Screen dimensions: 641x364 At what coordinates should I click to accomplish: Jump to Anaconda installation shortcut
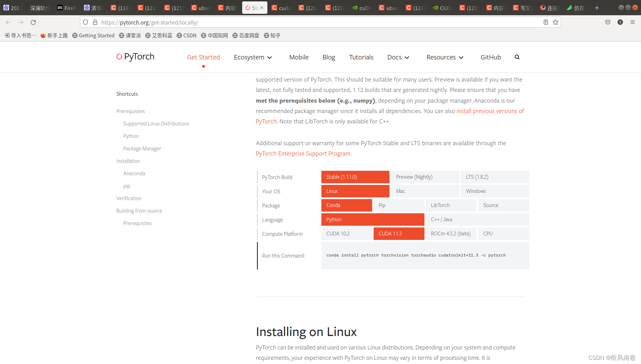(134, 174)
